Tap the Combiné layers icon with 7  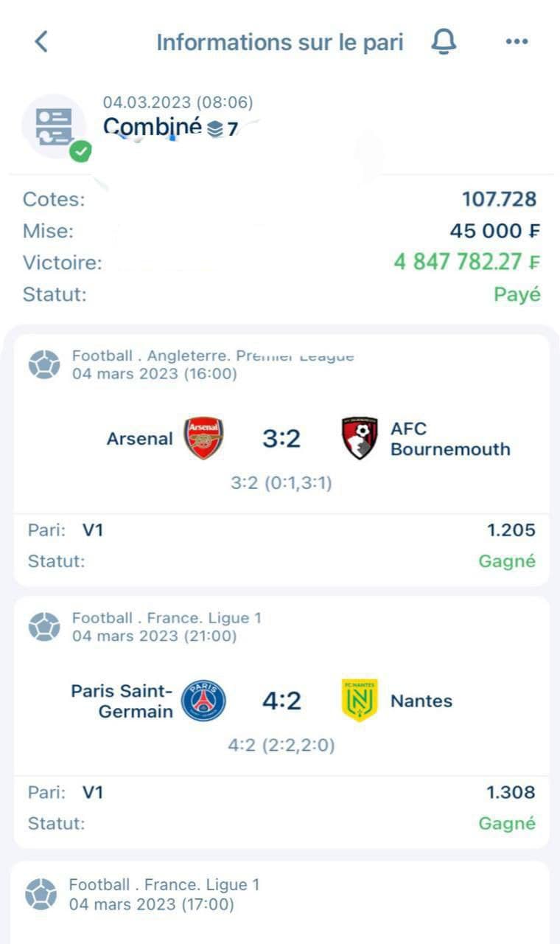[215, 129]
